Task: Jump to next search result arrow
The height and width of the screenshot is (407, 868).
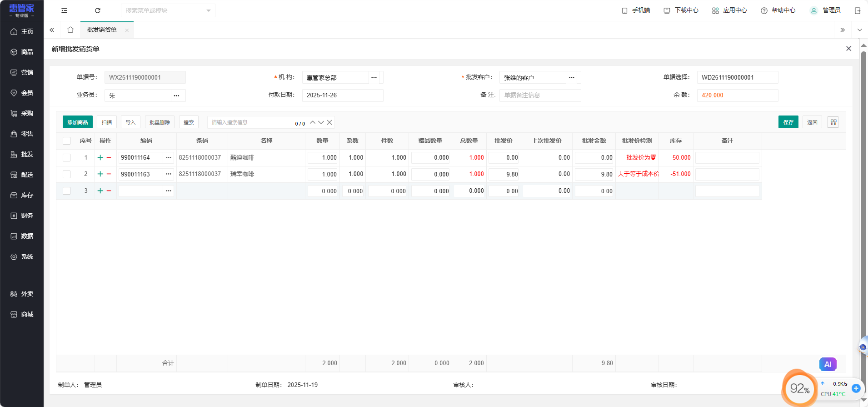Action: click(x=321, y=122)
